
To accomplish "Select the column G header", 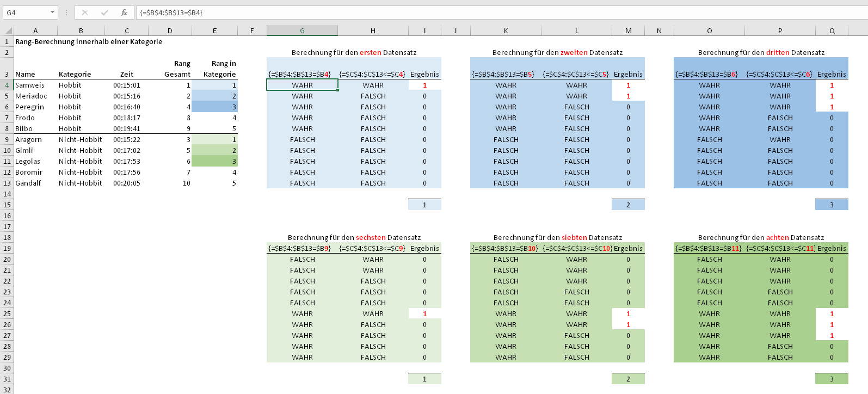I will coord(302,31).
